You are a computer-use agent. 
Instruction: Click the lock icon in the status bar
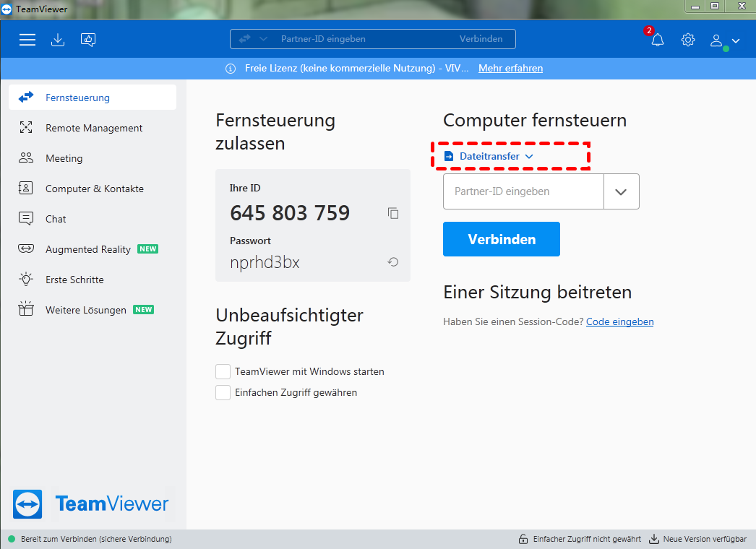523,539
